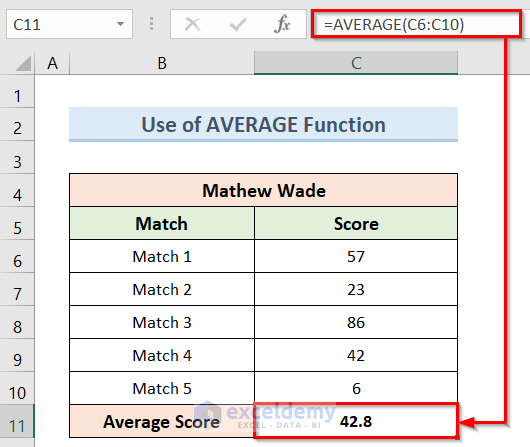Select row 4 header
530x447 pixels.
pos(17,190)
